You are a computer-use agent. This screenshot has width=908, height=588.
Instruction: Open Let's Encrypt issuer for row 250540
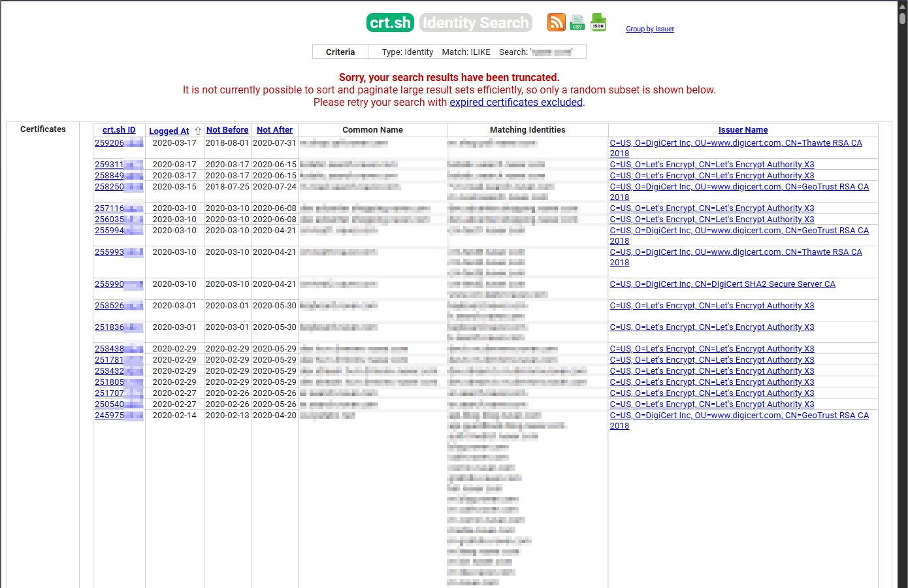[x=712, y=404]
